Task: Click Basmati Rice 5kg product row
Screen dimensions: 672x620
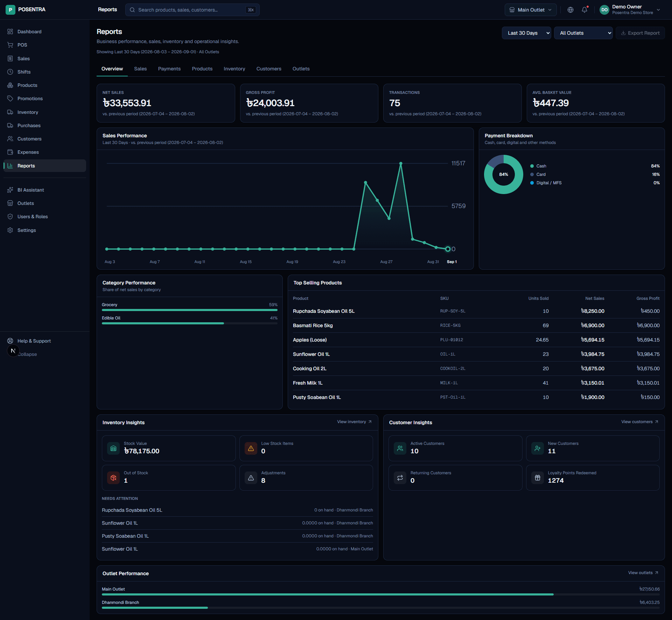Action: tap(476, 325)
